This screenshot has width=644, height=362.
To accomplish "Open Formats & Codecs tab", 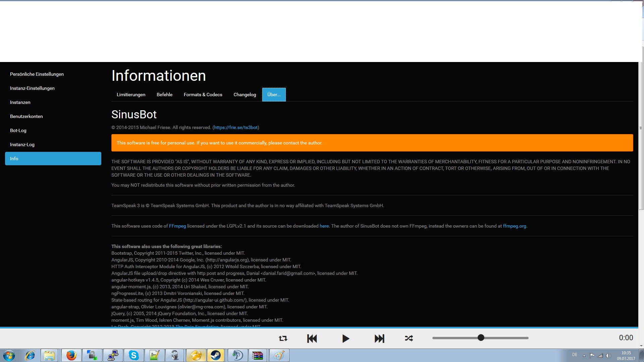I will 203,95.
